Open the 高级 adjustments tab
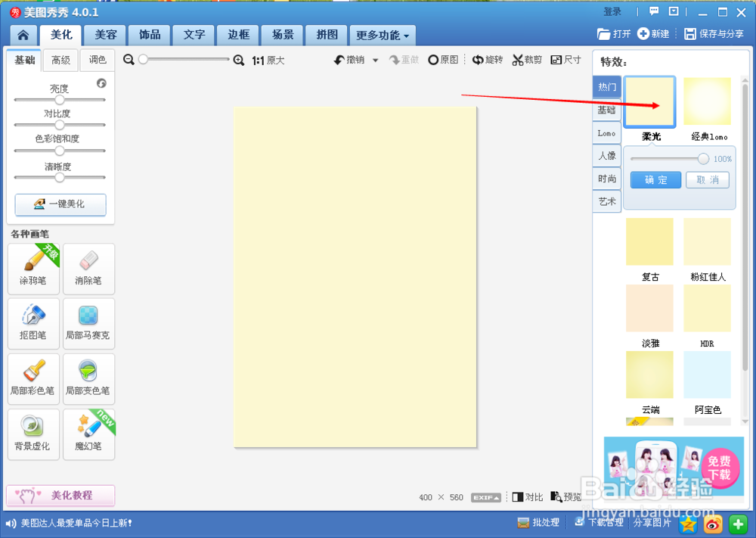756x538 pixels. tap(60, 60)
